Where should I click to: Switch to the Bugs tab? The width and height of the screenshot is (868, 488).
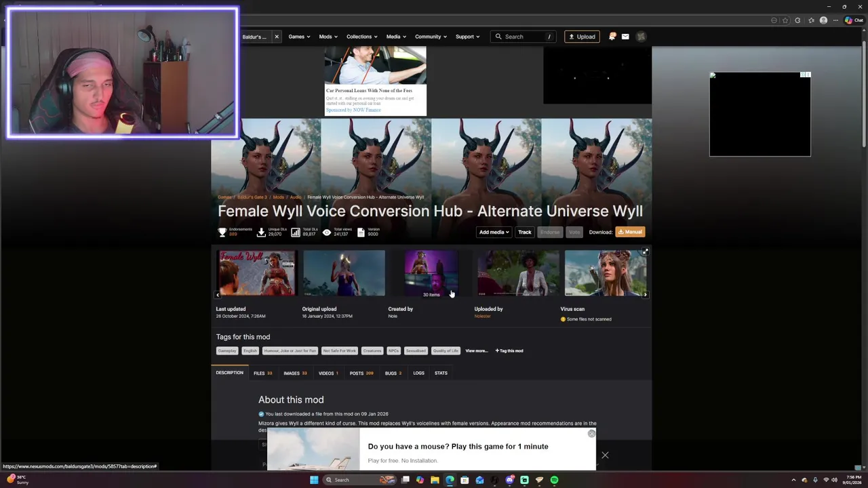click(x=393, y=373)
